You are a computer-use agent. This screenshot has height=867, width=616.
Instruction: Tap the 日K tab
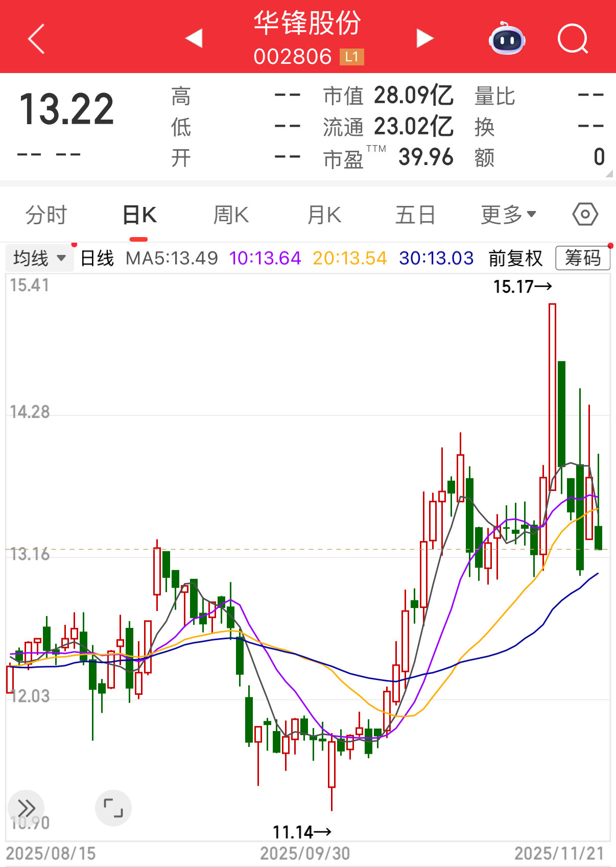[139, 215]
